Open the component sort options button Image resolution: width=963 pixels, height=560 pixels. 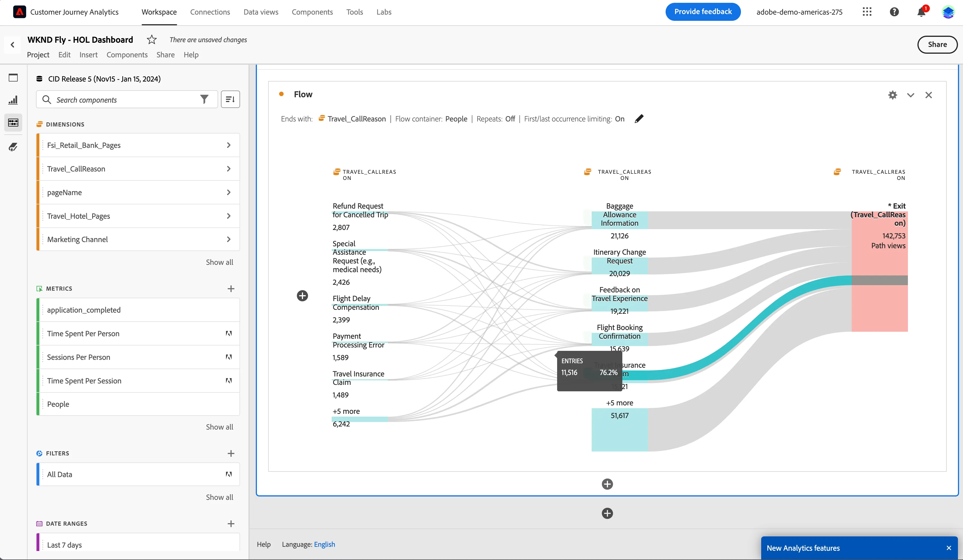pos(230,100)
